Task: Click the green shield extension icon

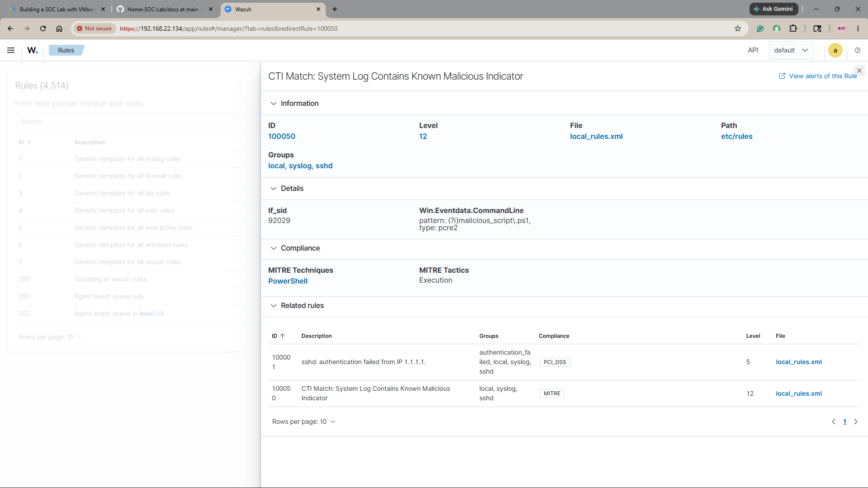Action: click(x=777, y=28)
